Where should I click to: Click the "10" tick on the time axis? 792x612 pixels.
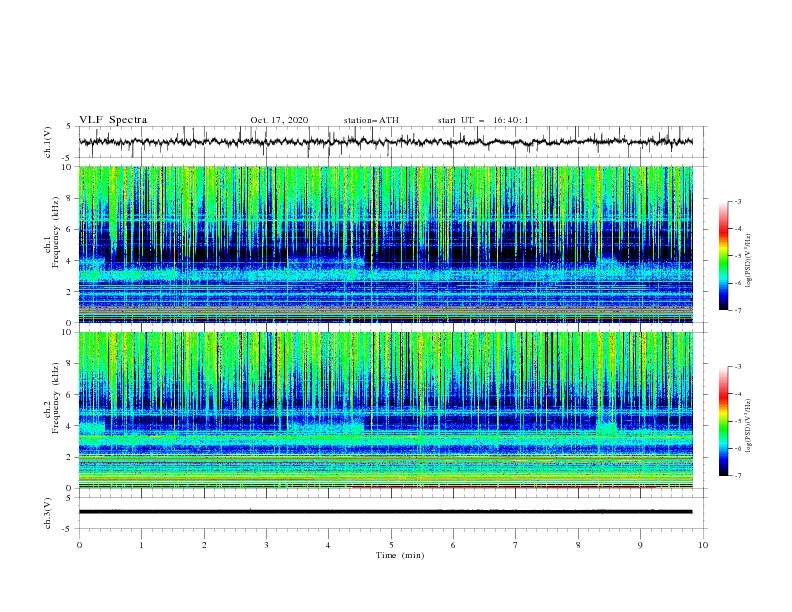pos(703,545)
